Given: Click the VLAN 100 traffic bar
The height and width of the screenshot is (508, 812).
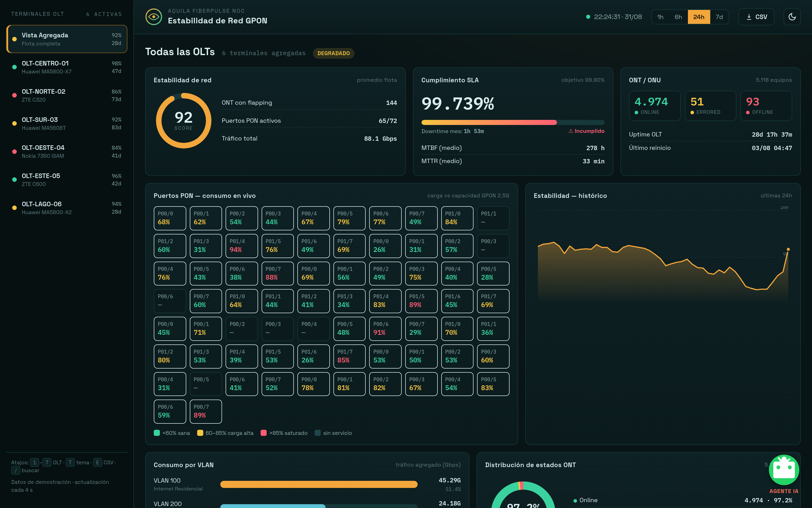Looking at the screenshot, I should tap(319, 484).
